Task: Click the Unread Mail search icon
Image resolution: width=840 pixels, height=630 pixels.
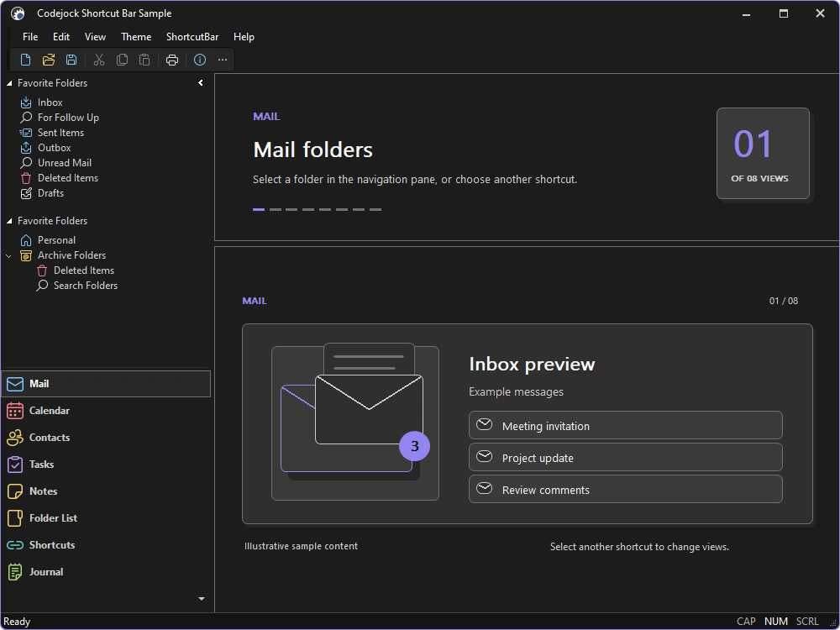Action: coord(26,163)
